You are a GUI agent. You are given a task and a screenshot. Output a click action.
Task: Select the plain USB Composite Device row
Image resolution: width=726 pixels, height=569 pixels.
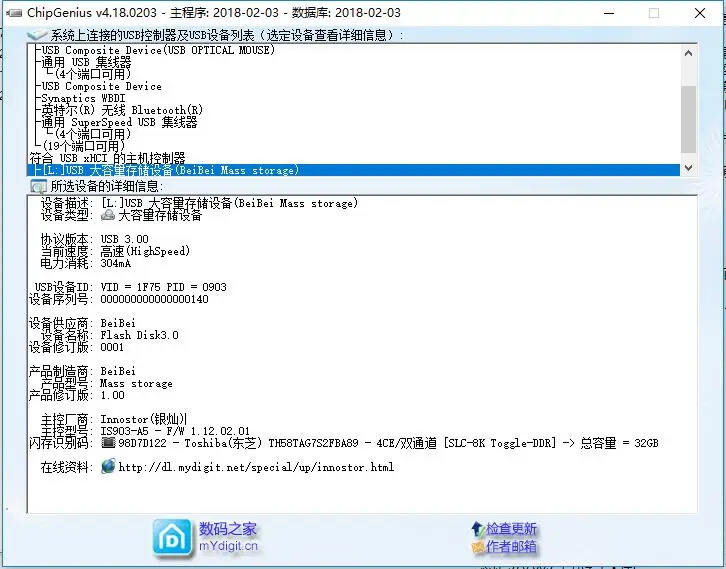pos(101,86)
